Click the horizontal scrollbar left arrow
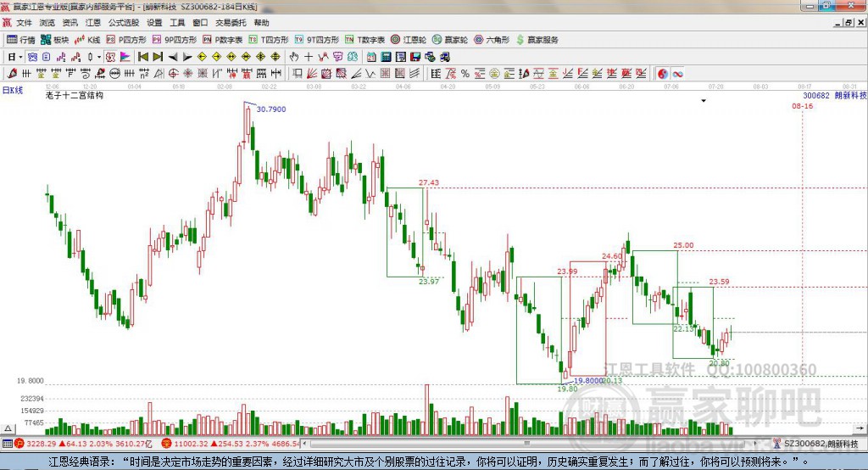This screenshot has height=470, width=868. coord(304,444)
